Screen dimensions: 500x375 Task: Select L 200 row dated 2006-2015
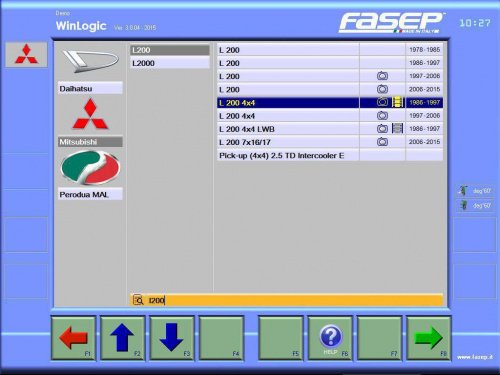[330, 89]
